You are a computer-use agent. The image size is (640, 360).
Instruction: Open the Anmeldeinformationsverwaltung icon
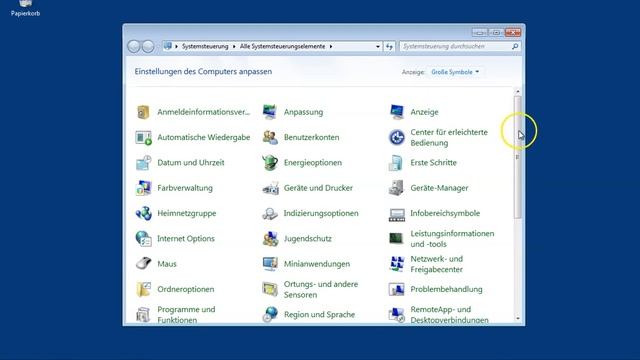[x=143, y=112]
